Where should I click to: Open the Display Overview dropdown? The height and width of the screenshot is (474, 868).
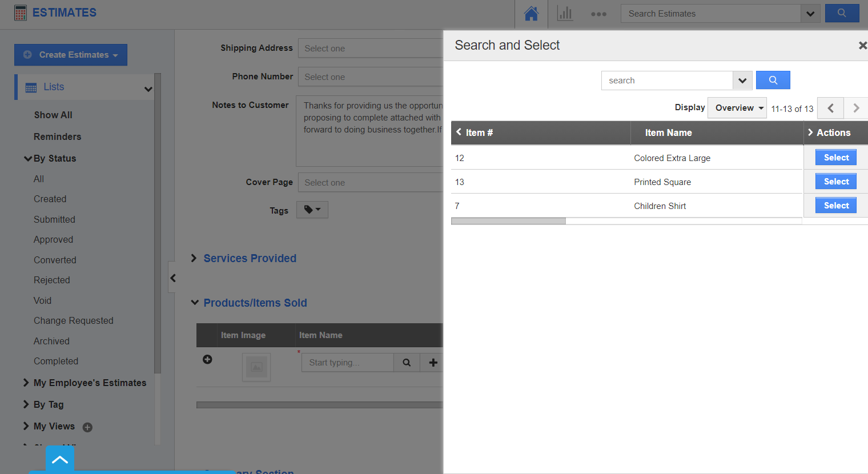(737, 107)
